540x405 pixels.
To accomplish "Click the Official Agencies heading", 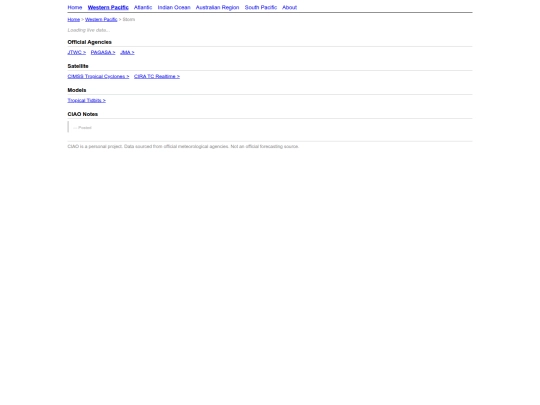I will (90, 42).
